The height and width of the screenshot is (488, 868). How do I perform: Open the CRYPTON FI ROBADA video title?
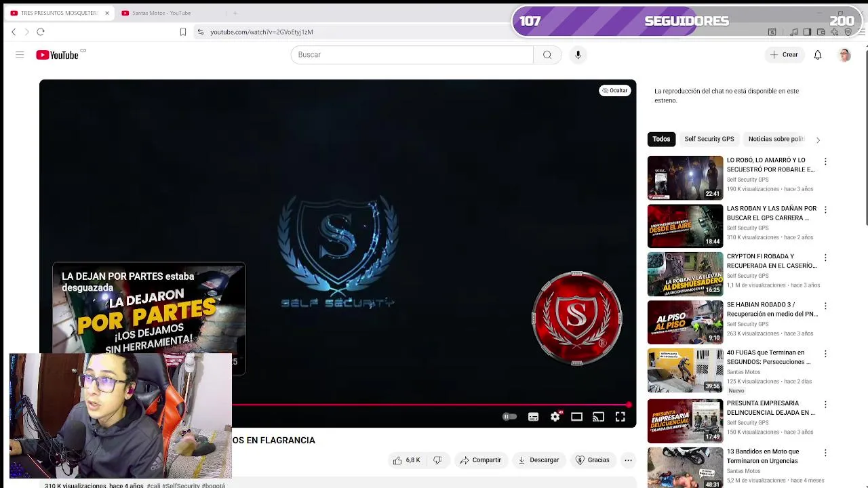[x=772, y=261]
